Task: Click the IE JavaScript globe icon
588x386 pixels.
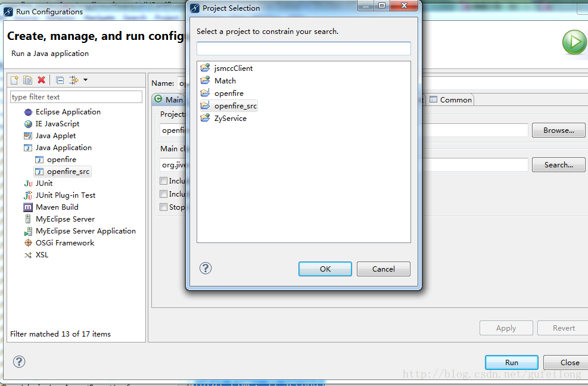Action: click(x=28, y=124)
